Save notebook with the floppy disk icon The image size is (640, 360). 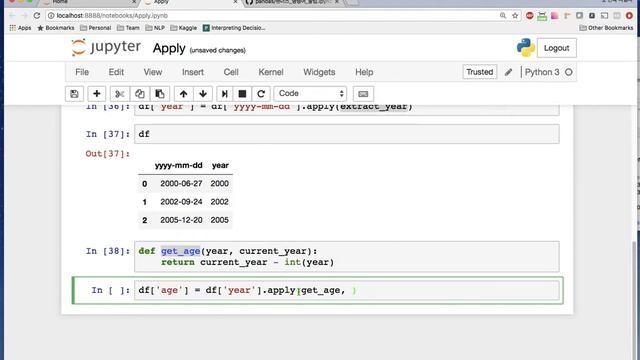point(74,94)
